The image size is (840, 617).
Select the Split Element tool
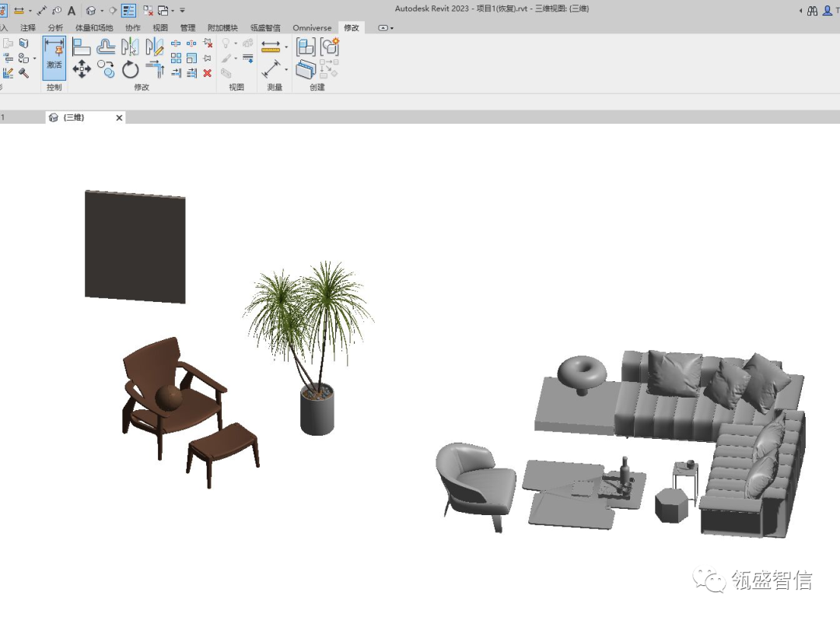coord(176,44)
